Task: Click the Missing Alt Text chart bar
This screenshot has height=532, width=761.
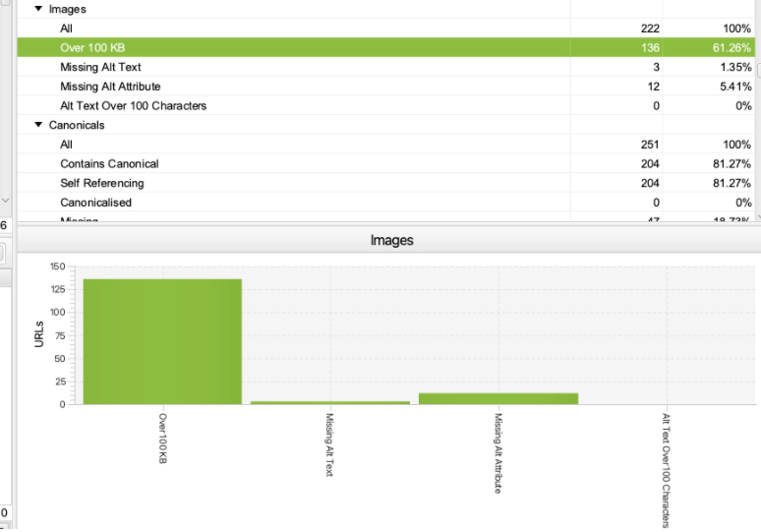Action: click(x=330, y=402)
